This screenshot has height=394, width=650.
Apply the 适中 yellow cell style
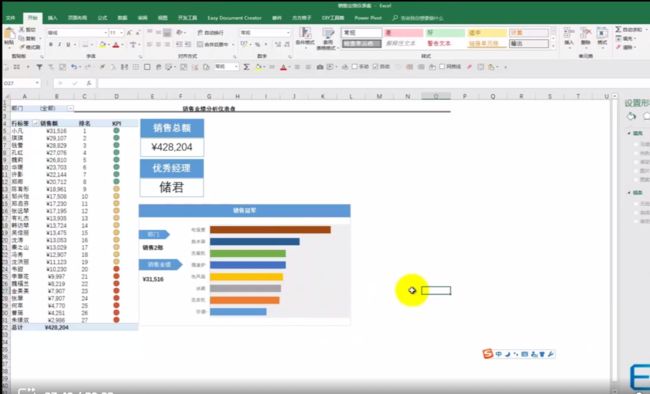[x=487, y=32]
